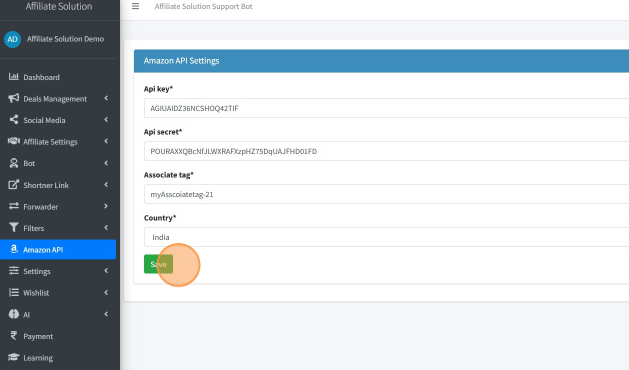Open Learning menu item
Viewport: 629px width, 370px height.
(x=58, y=358)
